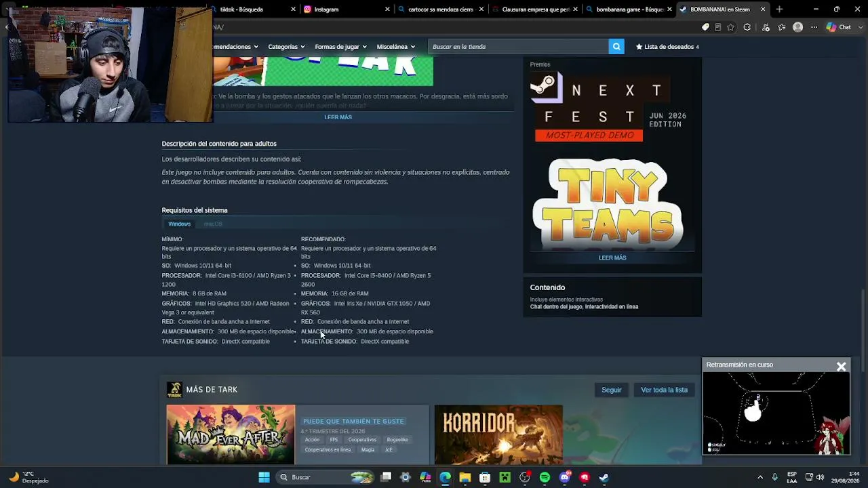
Task: Click the Acción tag
Action: coord(312,440)
